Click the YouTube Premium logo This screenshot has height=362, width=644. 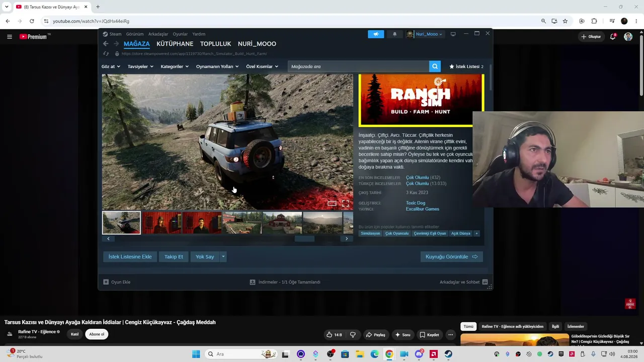pos(33,37)
